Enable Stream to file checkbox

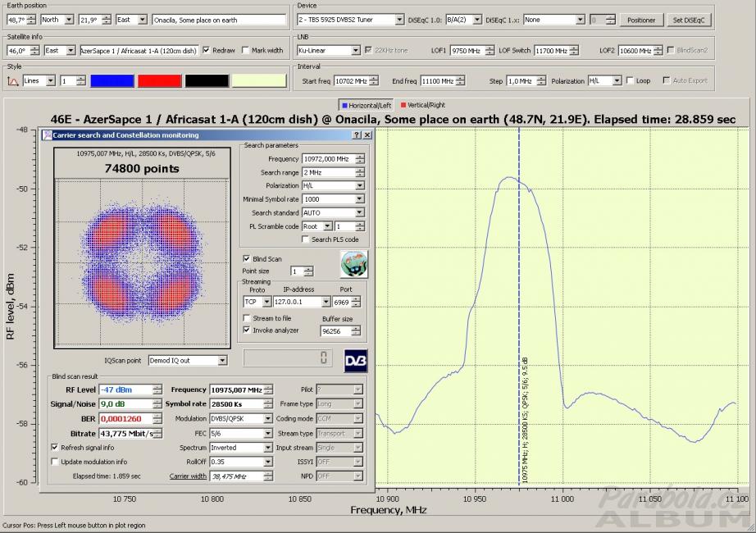tap(246, 318)
